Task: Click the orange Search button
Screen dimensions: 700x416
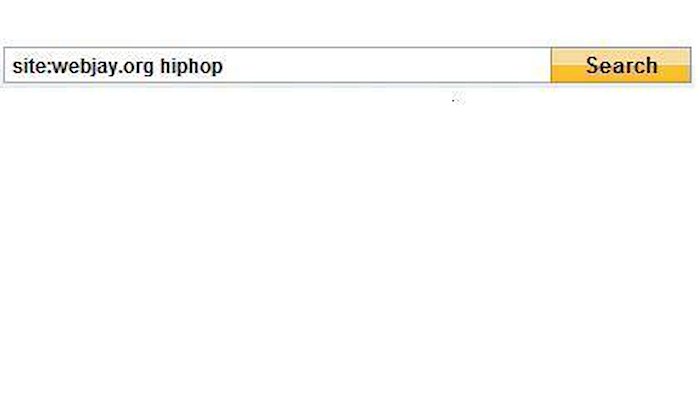Action: (621, 65)
